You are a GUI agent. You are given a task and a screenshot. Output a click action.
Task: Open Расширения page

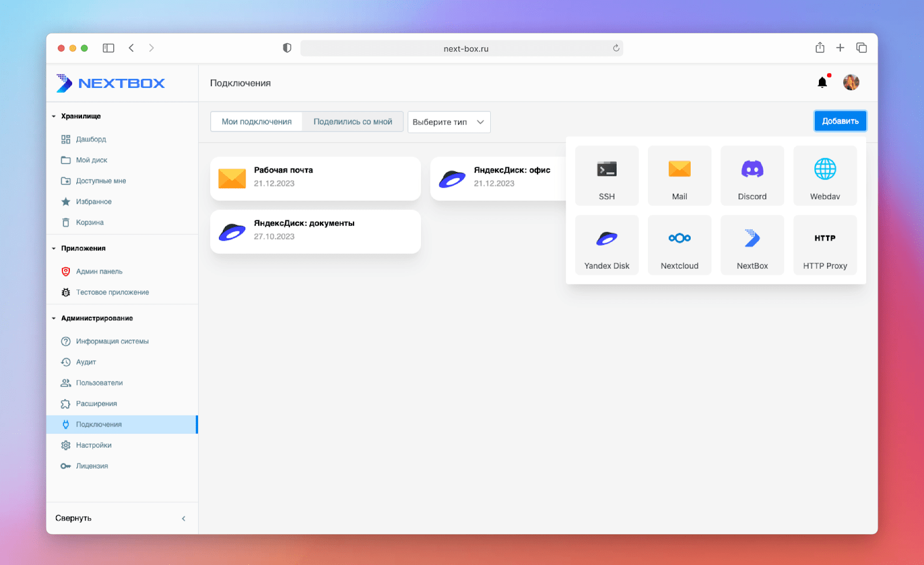122,403
